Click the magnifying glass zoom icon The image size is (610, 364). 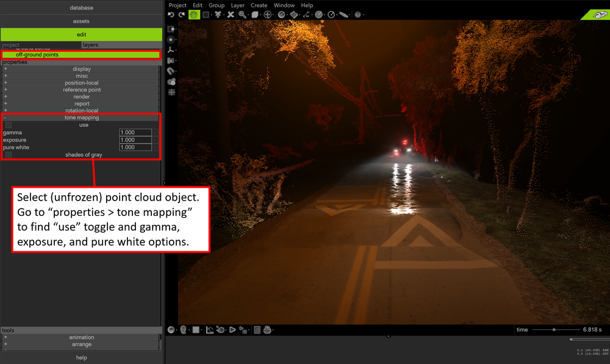(x=242, y=15)
